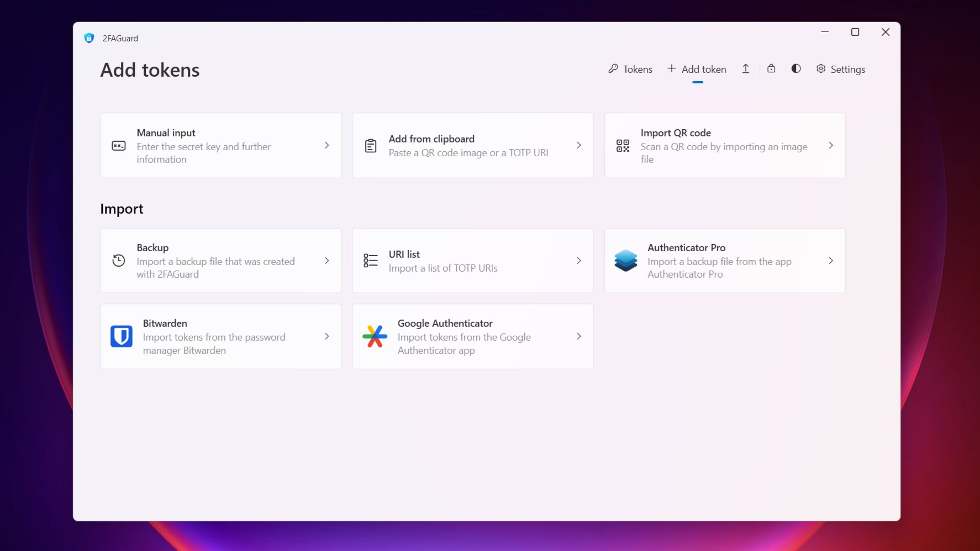
Task: Click the Add token button
Action: [x=697, y=69]
